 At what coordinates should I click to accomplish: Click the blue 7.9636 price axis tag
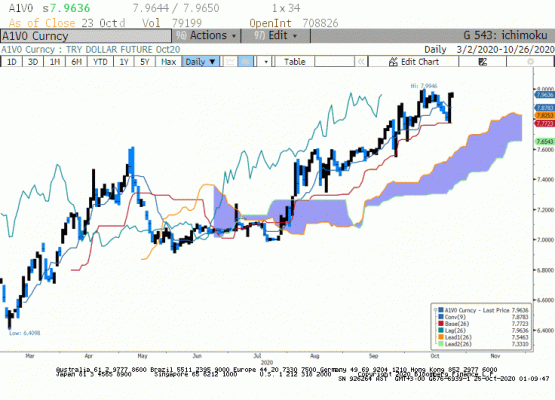click(544, 95)
